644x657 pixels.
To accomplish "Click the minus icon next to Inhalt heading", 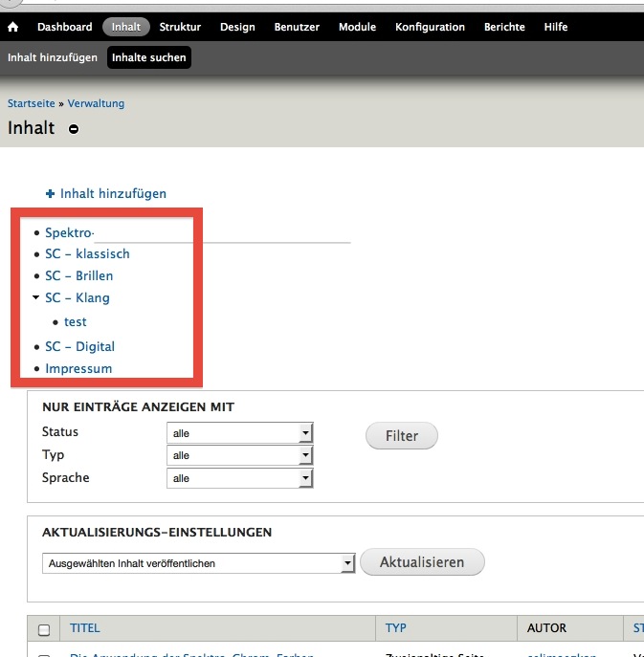I will pyautogui.click(x=74, y=129).
